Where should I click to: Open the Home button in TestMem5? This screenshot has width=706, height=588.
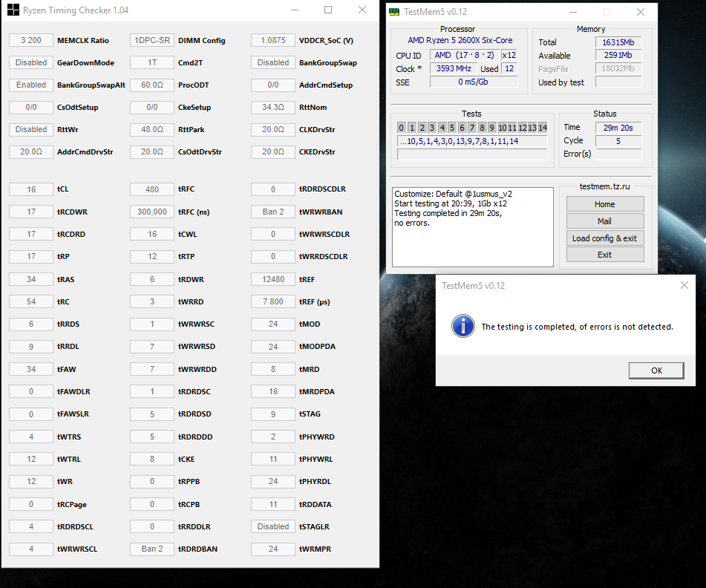point(605,204)
